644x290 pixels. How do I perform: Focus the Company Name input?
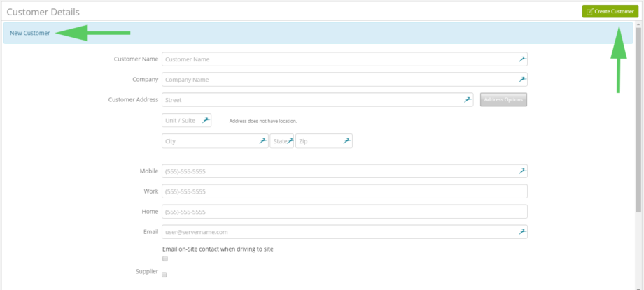(x=344, y=80)
